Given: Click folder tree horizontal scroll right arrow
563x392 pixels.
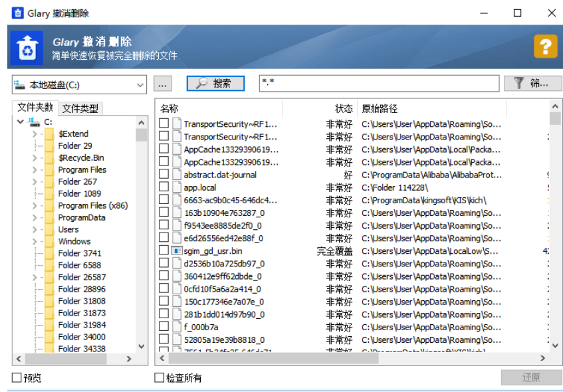Looking at the screenshot, I should [129, 358].
